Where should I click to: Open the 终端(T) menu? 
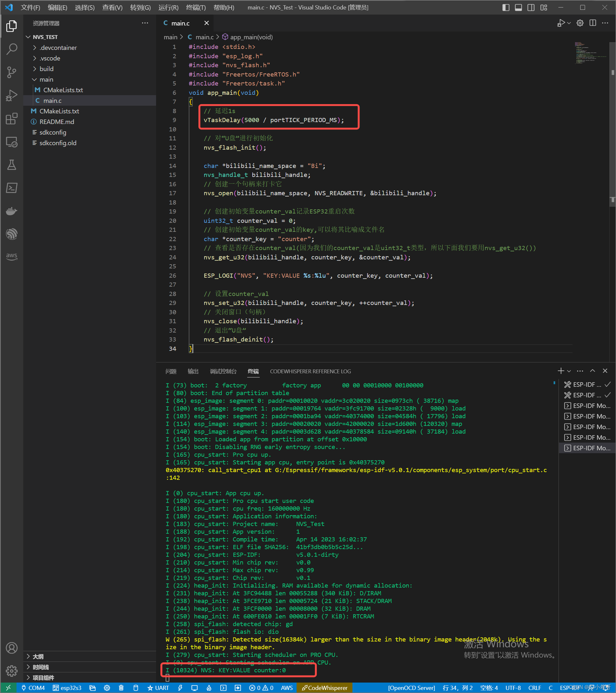click(x=196, y=7)
